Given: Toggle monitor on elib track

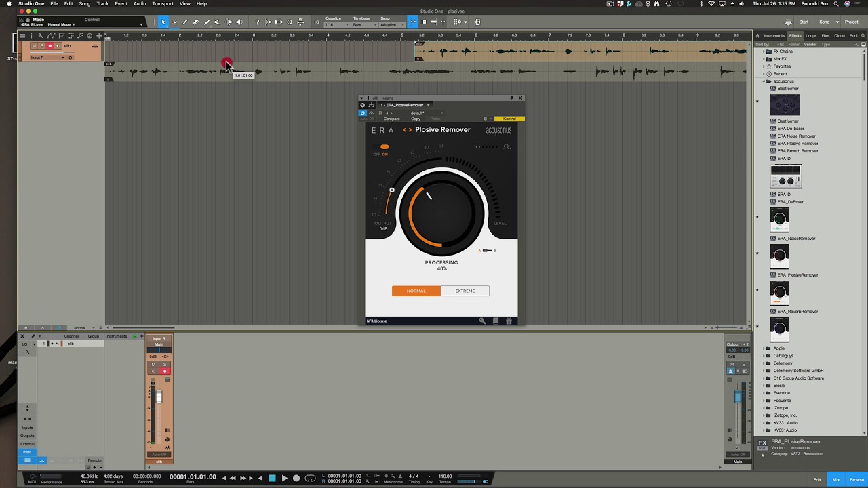Looking at the screenshot, I should point(57,46).
